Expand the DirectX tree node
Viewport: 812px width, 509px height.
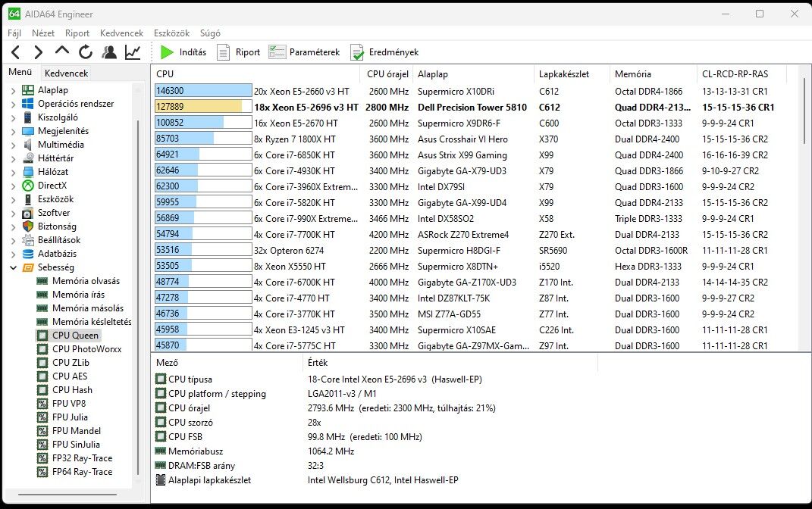13,186
